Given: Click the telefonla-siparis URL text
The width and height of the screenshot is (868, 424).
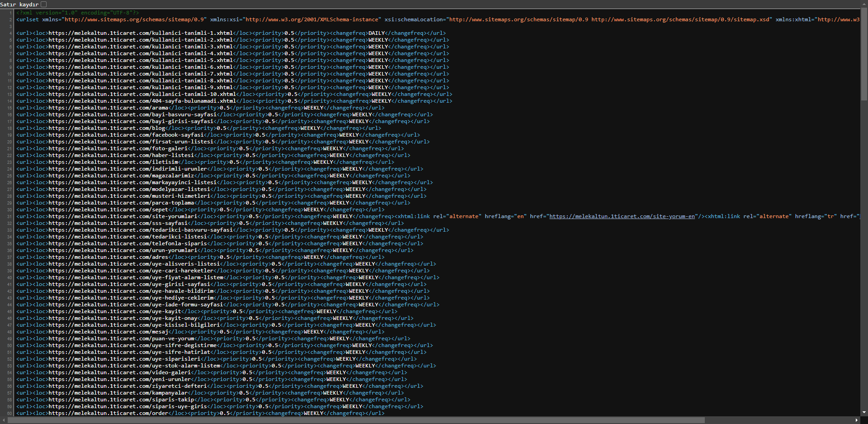Looking at the screenshot, I should point(127,243).
